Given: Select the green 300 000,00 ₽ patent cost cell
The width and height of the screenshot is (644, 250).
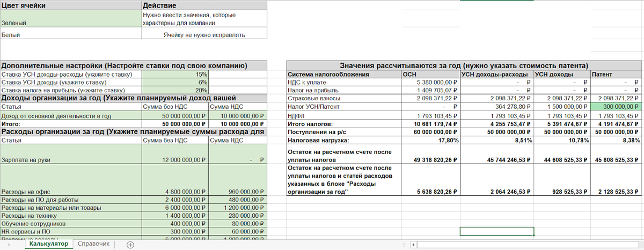Looking at the screenshot, I should 616,107.
